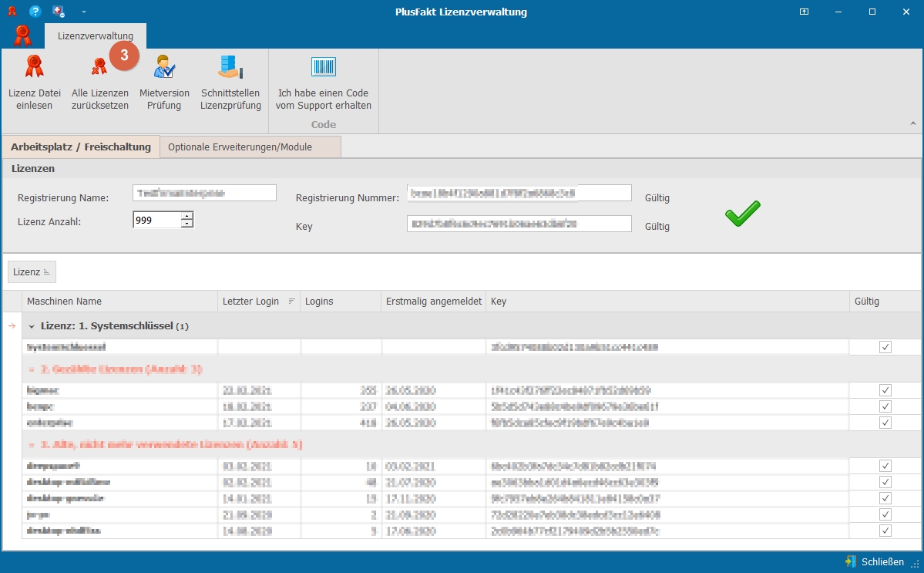924x573 pixels.
Task: Open the red ribbon application menu button
Action: click(22, 36)
